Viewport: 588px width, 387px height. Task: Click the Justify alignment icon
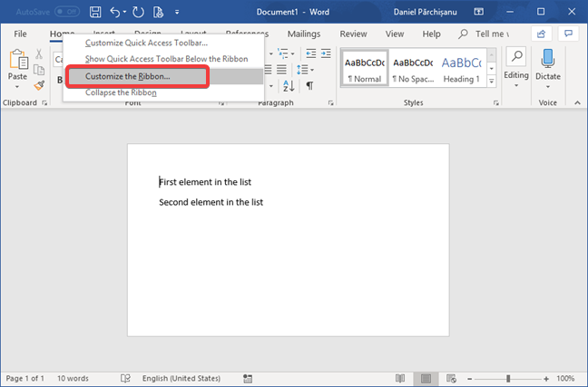coord(281,70)
